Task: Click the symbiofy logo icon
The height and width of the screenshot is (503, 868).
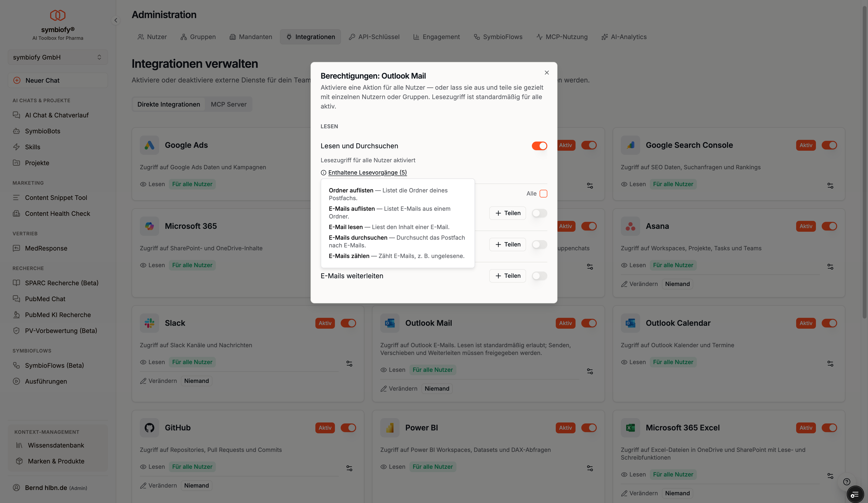Action: click(58, 15)
